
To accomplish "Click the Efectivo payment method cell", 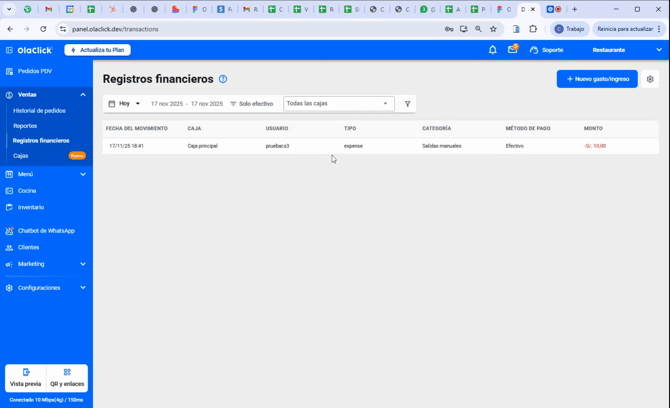I will tap(514, 146).
